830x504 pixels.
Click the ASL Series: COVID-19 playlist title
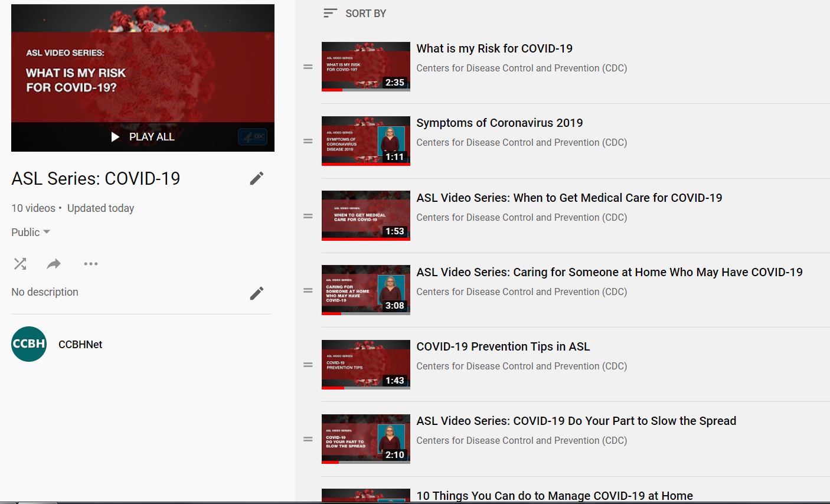[x=96, y=178]
